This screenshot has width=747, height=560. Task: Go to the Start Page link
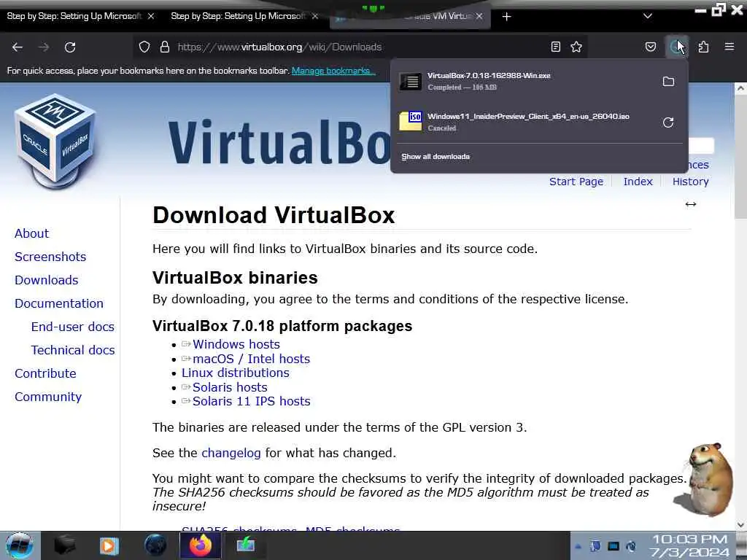point(576,182)
